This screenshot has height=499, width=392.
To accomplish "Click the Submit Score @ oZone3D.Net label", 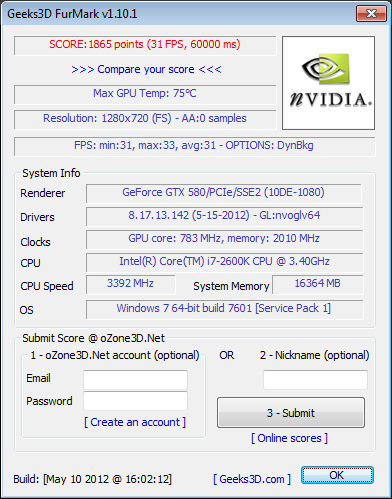I will pos(93,338).
